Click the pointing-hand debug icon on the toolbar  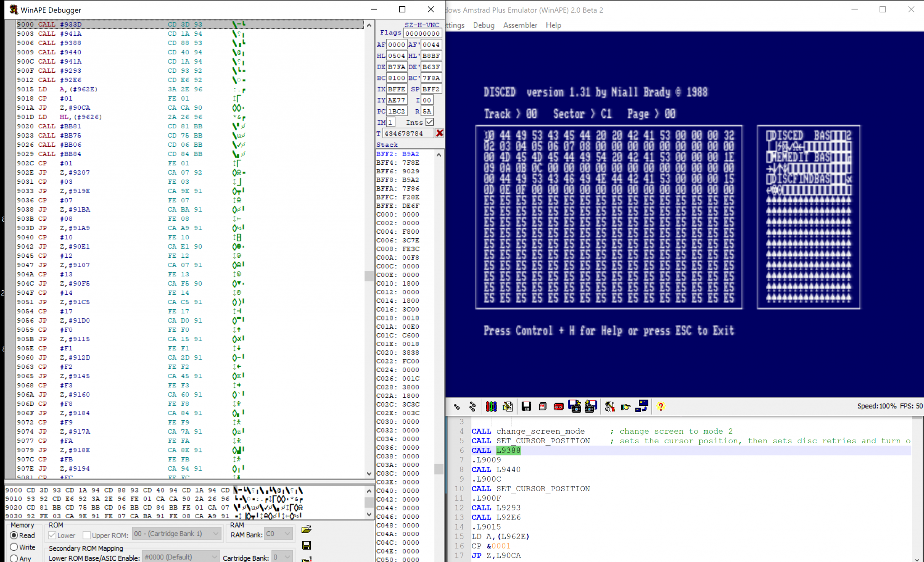coord(626,406)
